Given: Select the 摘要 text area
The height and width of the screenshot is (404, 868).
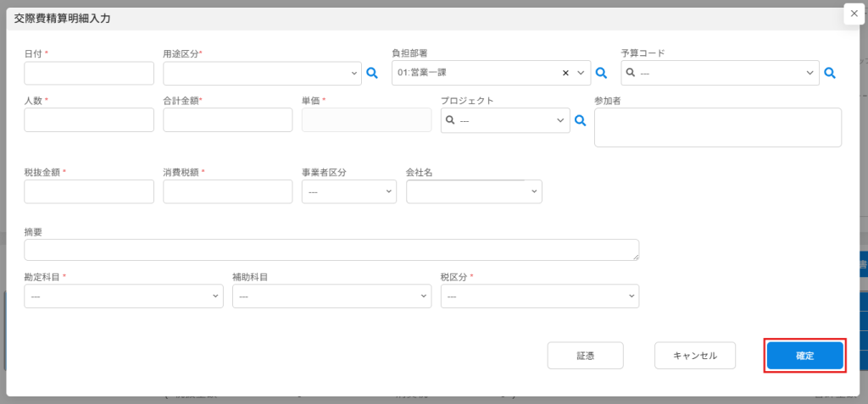Looking at the screenshot, I should tap(331, 249).
